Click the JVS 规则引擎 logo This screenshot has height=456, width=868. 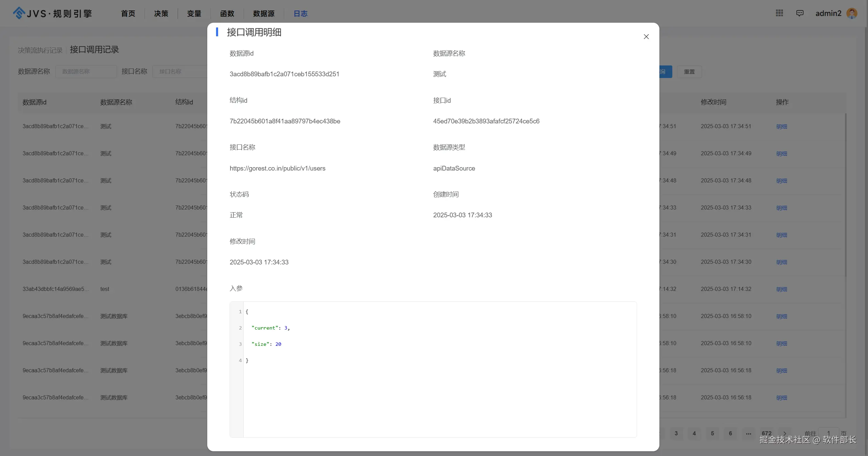tap(53, 13)
